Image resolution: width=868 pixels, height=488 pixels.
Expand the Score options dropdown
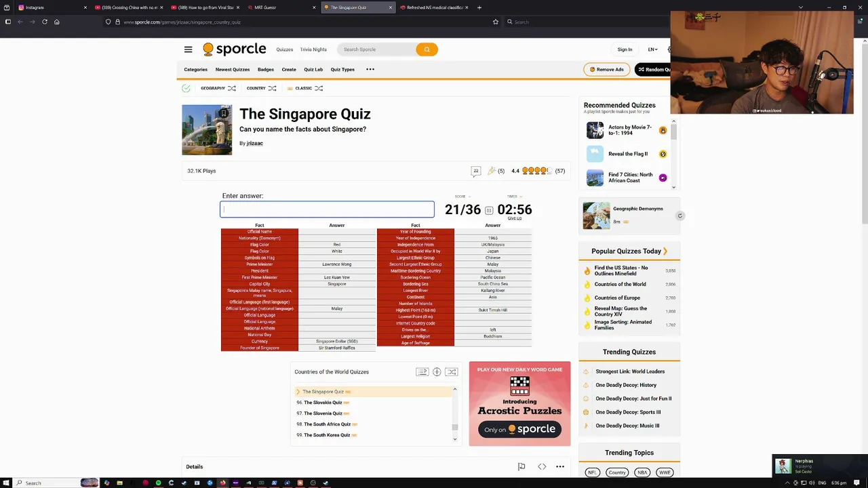[462, 197]
